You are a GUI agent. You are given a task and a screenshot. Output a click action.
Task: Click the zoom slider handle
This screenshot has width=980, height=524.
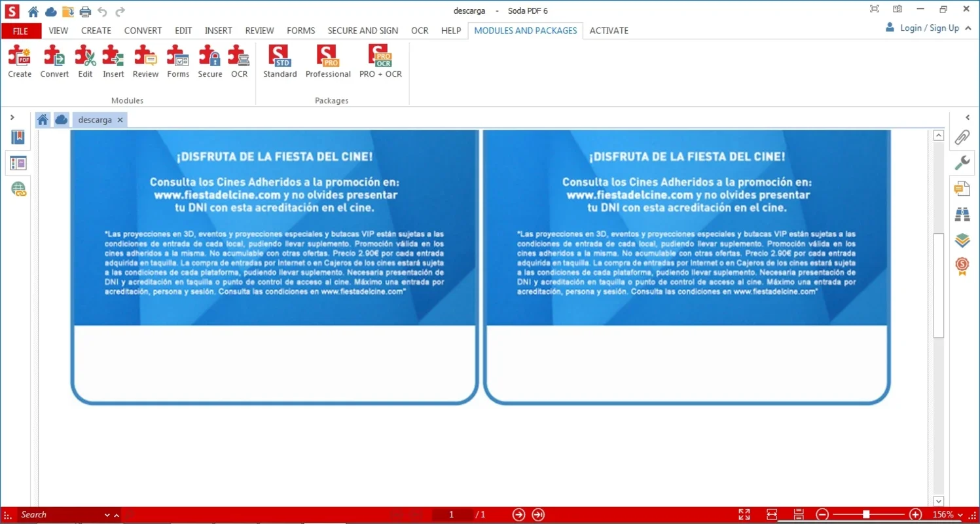pos(866,515)
